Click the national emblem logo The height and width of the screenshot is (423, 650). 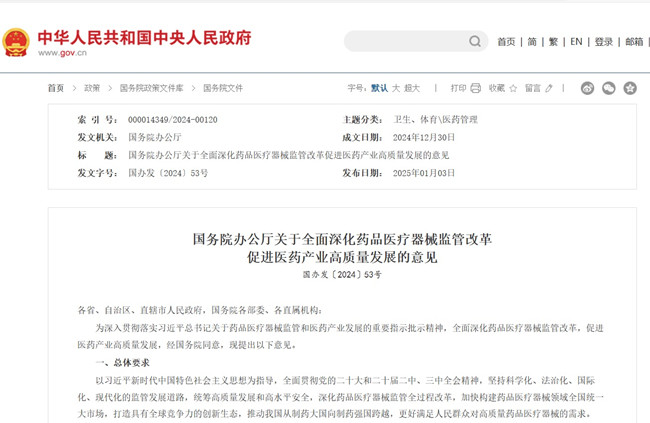coord(16,42)
